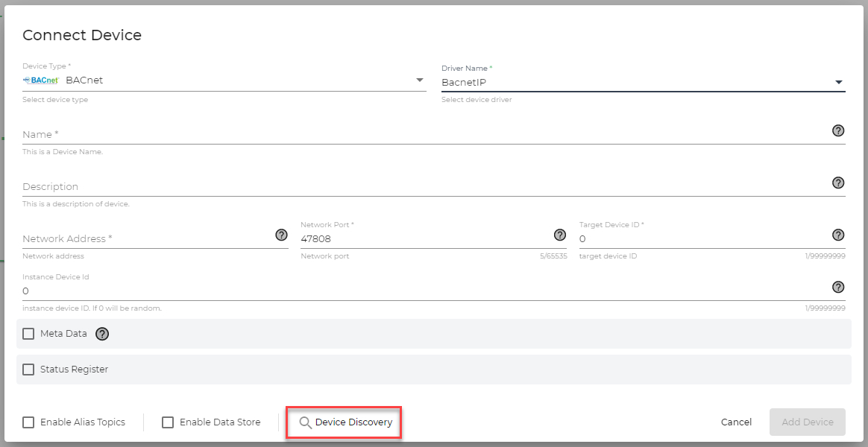Click the help icon beside the Name field

pos(838,130)
